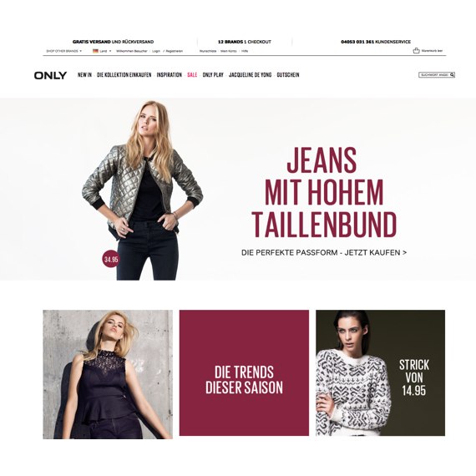476x476 pixels.
Task: Open Die Kollektion Einkaufen menu
Action: pyautogui.click(x=124, y=74)
